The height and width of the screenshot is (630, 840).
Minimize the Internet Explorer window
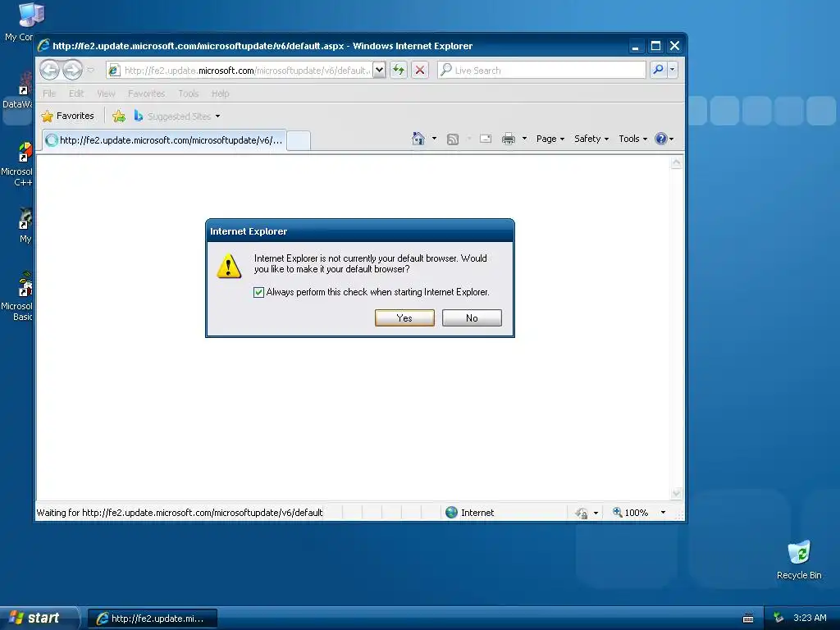click(636, 46)
